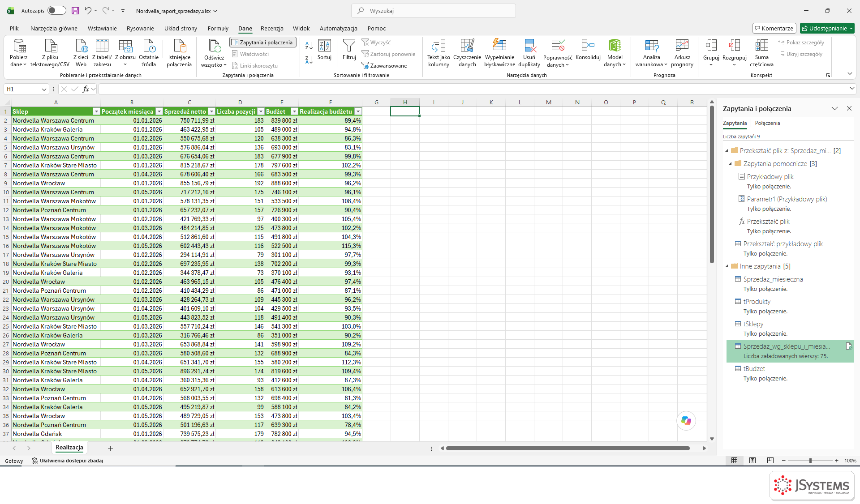
Task: Select the Sprzedaz_miesieczna query
Action: [790, 284]
